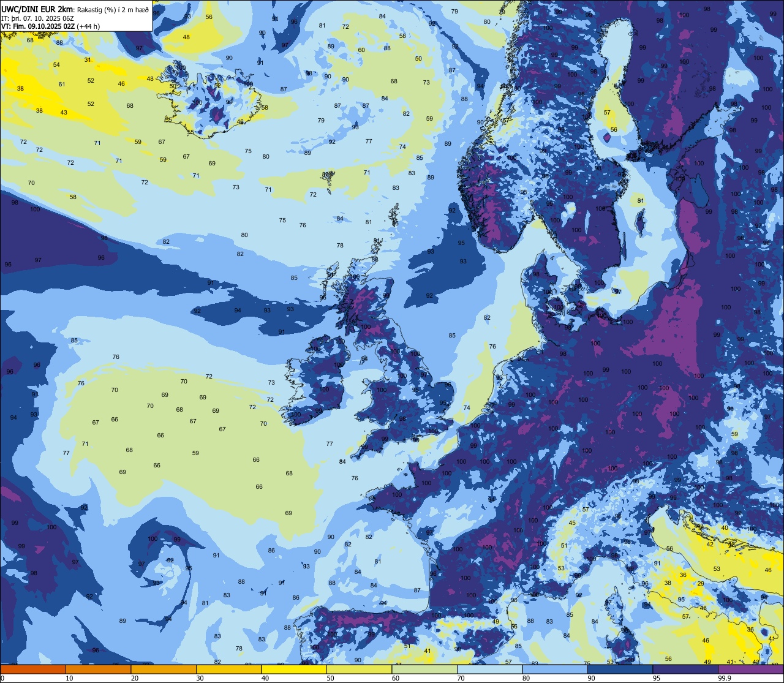Click the legend tick label "10"
This screenshot has width=784, height=683.
click(x=69, y=678)
